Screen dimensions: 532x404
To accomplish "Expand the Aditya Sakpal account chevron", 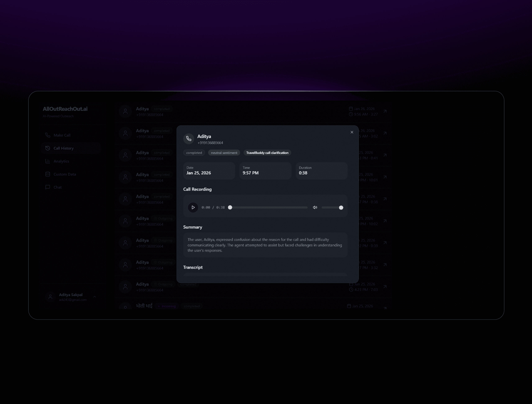I will click(x=95, y=297).
